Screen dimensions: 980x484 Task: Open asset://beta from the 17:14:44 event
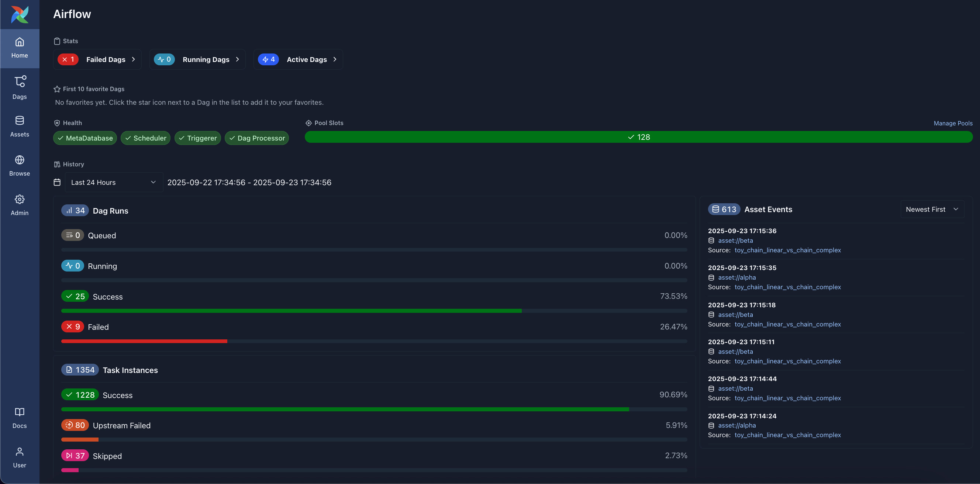[x=735, y=388]
